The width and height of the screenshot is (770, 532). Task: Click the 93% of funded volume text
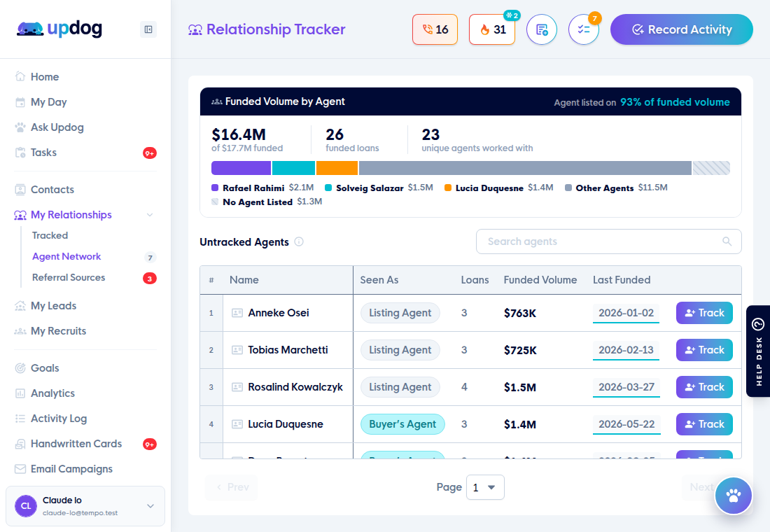coord(675,102)
